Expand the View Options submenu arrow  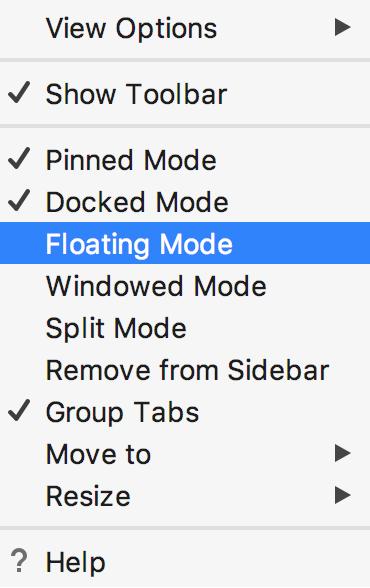(343, 27)
